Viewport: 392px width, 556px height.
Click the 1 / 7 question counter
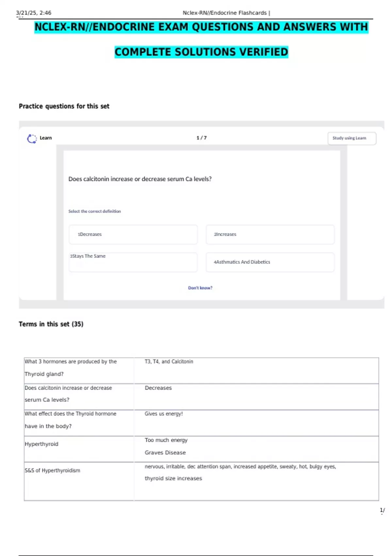point(202,138)
